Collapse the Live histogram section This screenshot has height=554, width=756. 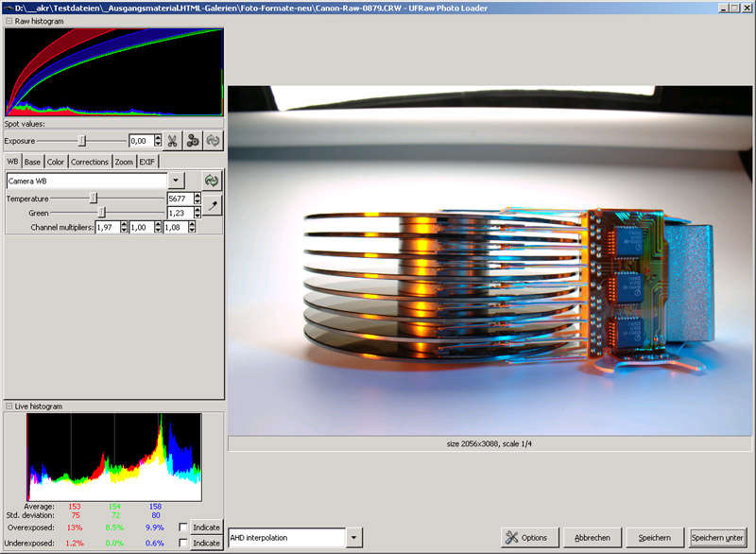tap(9, 406)
